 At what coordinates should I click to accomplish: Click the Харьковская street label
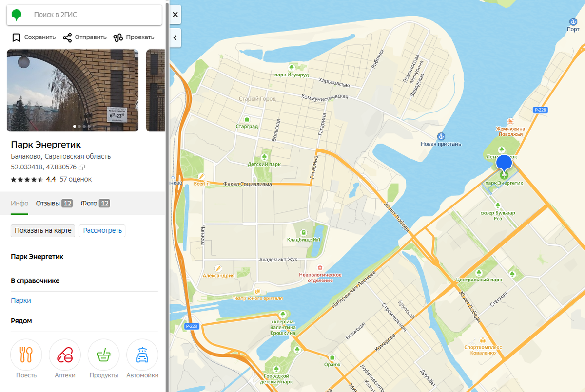[334, 82]
